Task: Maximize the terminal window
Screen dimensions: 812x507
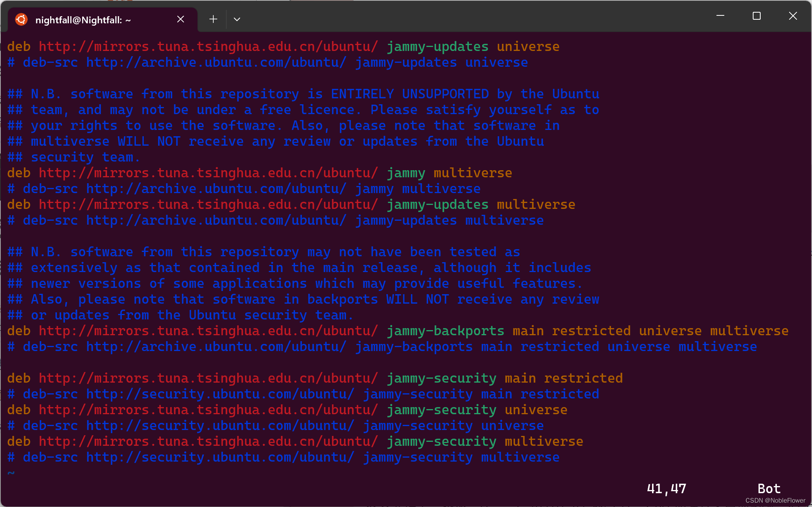Action: click(756, 16)
